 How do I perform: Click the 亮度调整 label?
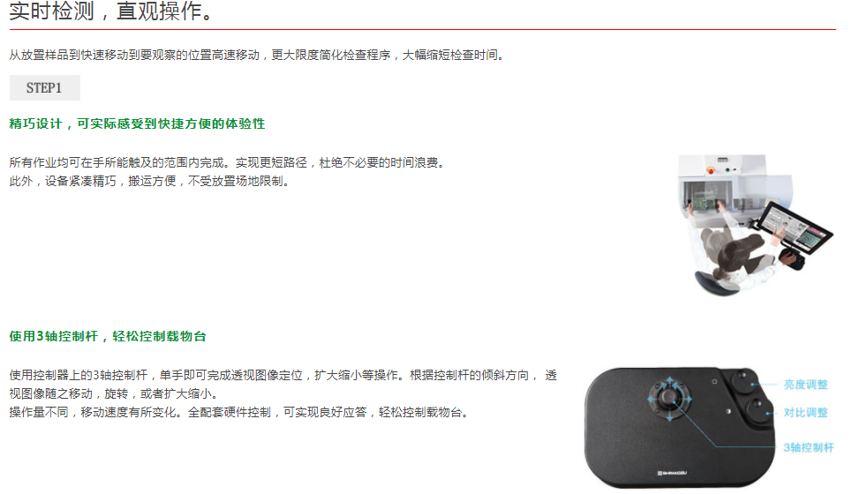(805, 385)
